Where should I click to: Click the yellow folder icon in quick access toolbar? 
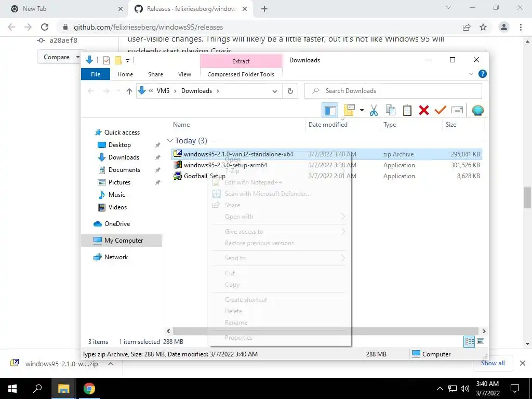click(118, 60)
